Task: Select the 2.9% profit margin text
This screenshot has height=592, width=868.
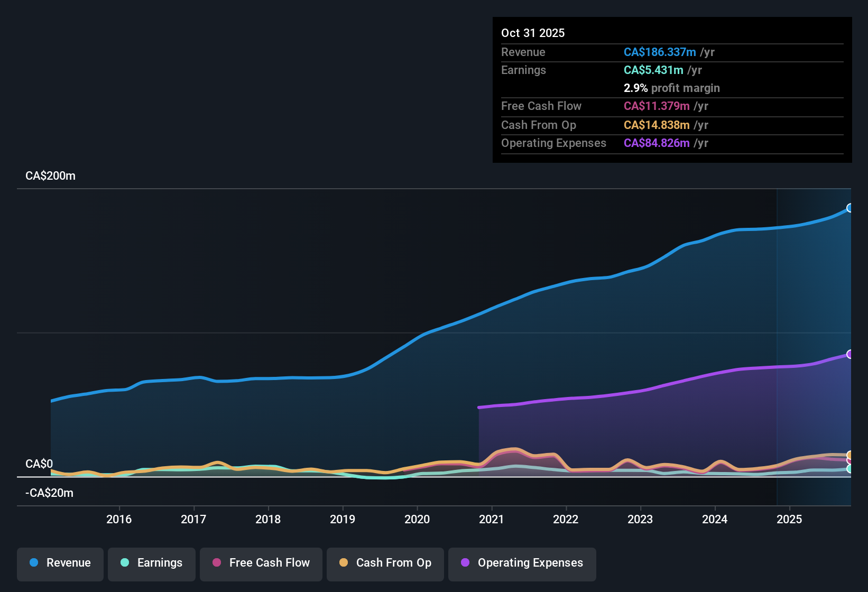Action: 672,88
